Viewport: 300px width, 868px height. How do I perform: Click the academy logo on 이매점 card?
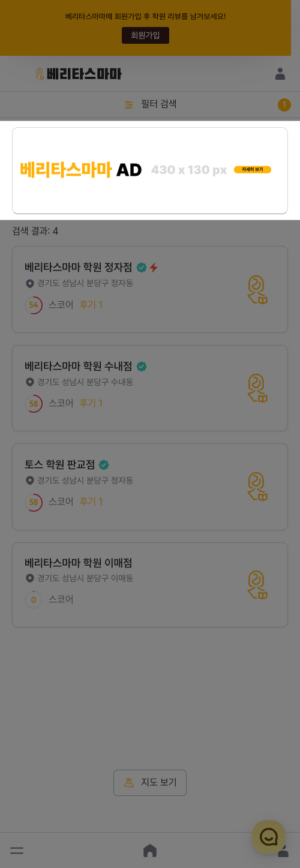point(257,585)
